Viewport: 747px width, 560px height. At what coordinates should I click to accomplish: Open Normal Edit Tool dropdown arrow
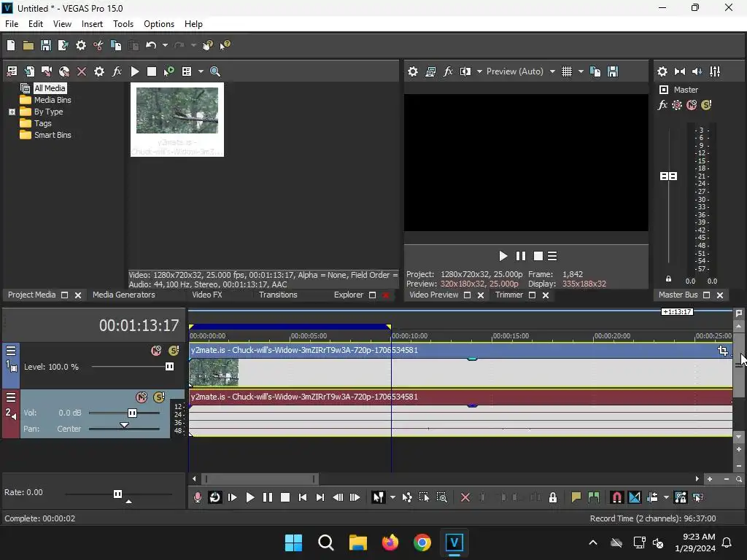coord(392,497)
